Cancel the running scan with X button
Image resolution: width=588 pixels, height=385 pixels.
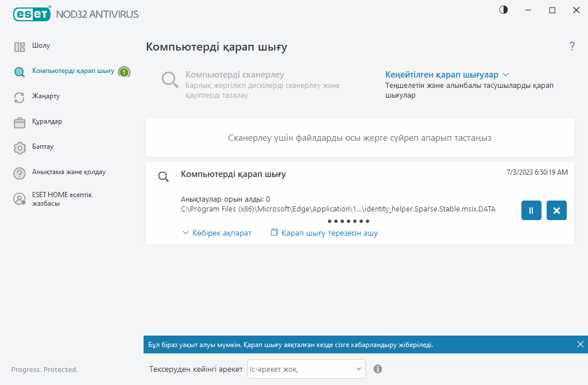click(x=556, y=210)
